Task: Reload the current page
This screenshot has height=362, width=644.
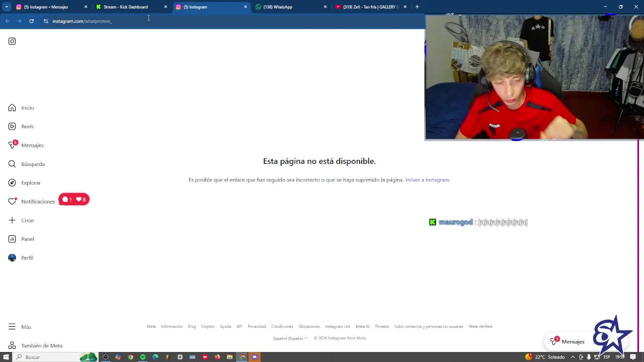Action: click(x=31, y=21)
